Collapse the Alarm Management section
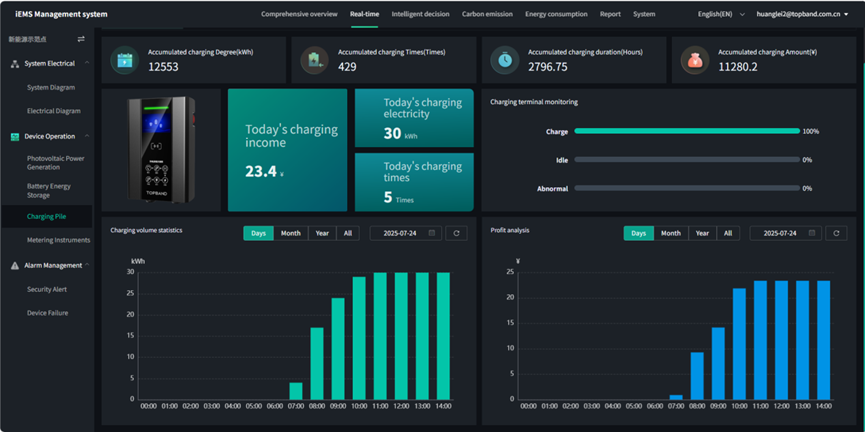Viewport: 865px width, 432px height. pos(87,265)
